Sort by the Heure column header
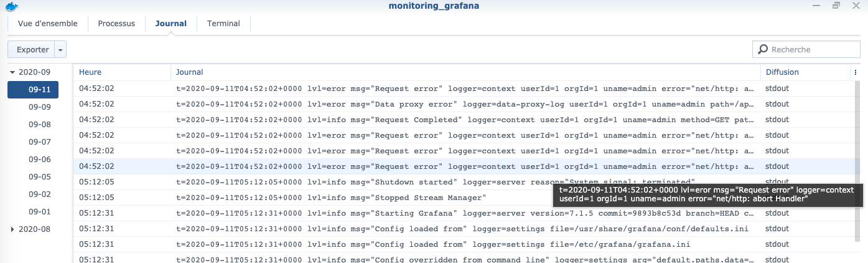Viewport: 868px width, 263px height. pos(122,72)
